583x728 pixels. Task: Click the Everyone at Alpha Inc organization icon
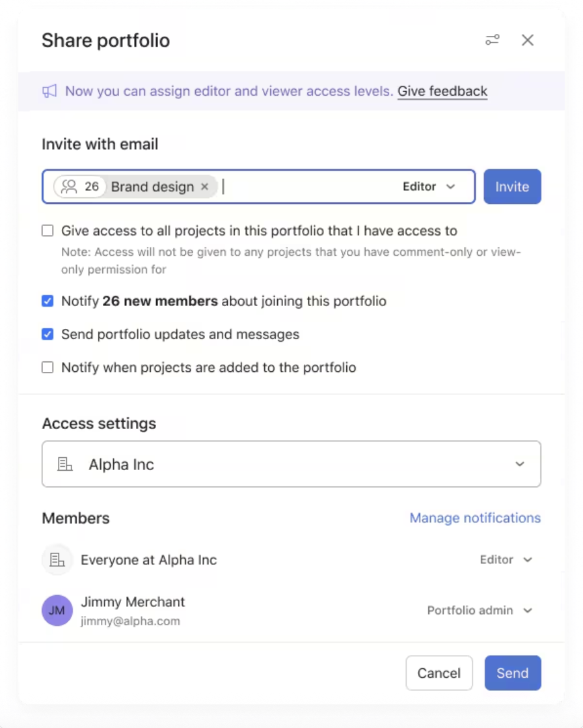click(57, 559)
